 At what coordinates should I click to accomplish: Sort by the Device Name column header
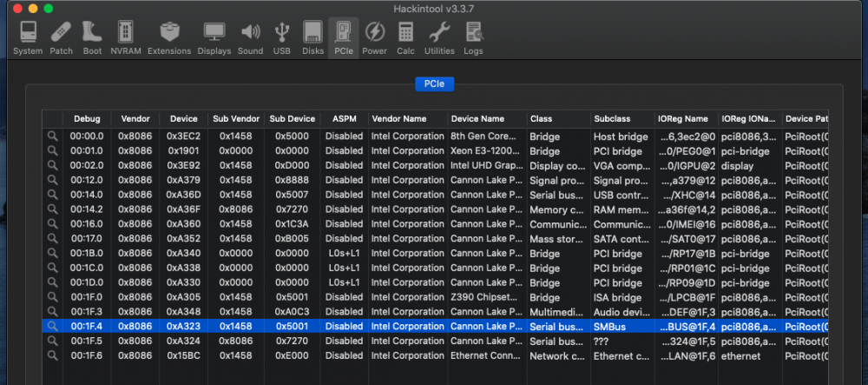click(487, 118)
